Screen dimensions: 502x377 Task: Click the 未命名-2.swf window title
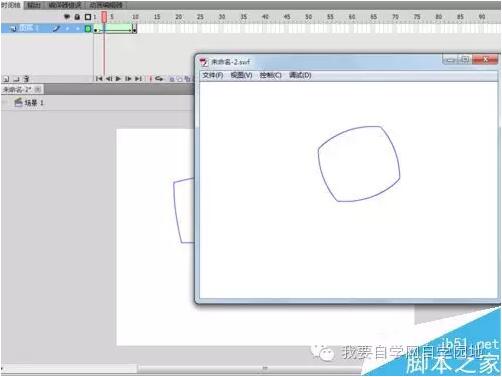(230, 62)
